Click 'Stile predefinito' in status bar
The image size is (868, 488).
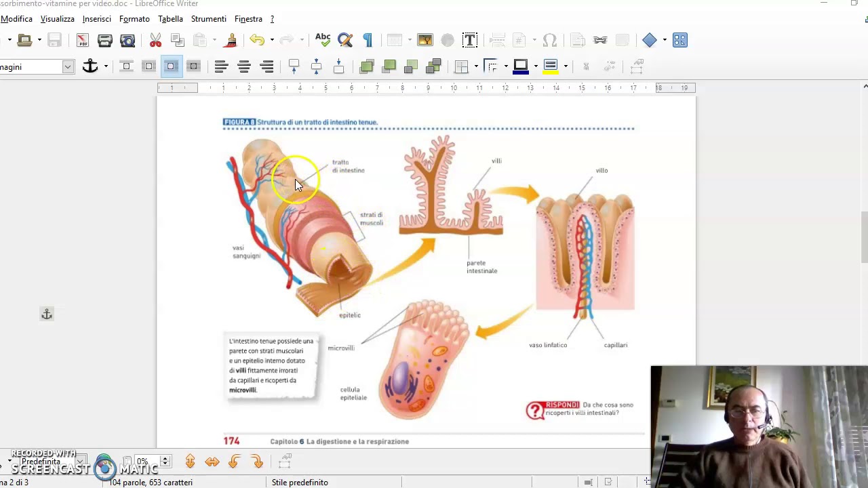tap(300, 483)
